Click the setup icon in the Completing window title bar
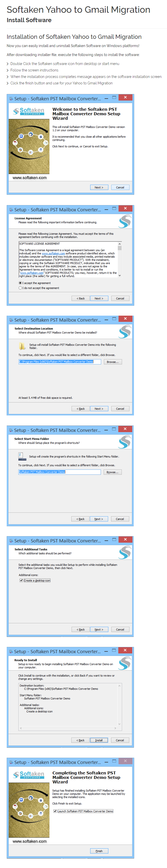This screenshot has height=868, width=167. point(11,762)
